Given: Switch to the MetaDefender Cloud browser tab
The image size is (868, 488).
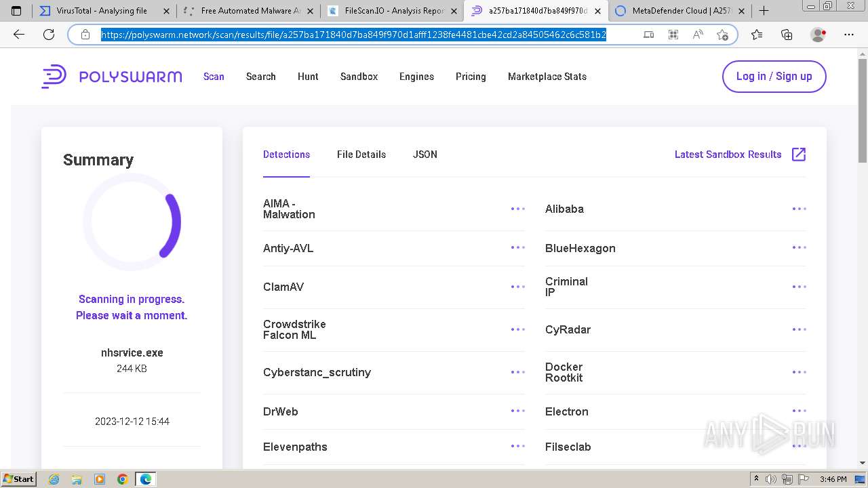Looking at the screenshot, I should coord(679,11).
